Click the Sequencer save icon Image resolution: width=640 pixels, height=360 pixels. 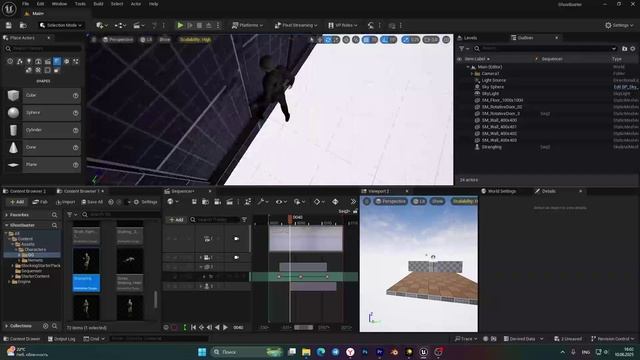194,202
